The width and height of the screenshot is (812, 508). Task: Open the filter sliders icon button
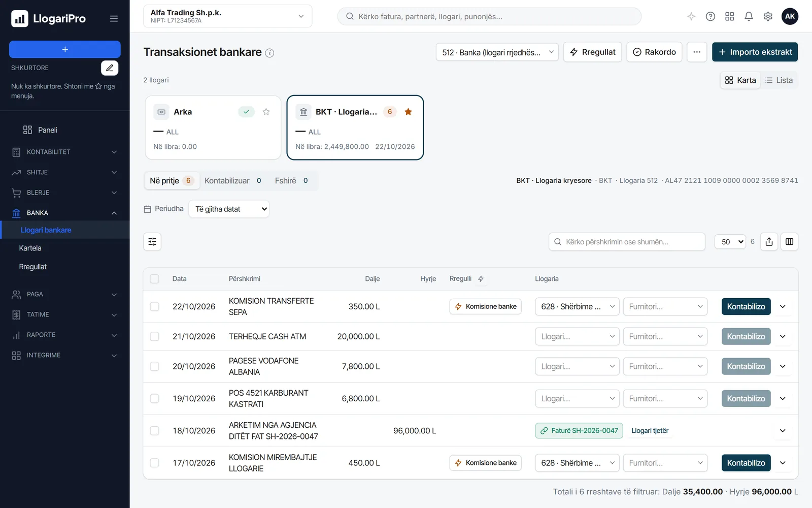point(152,242)
